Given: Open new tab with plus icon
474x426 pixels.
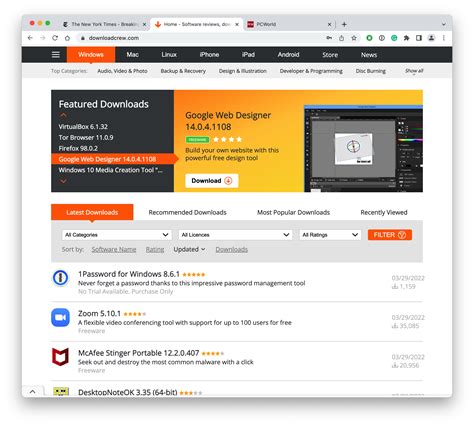Looking at the screenshot, I should point(344,24).
